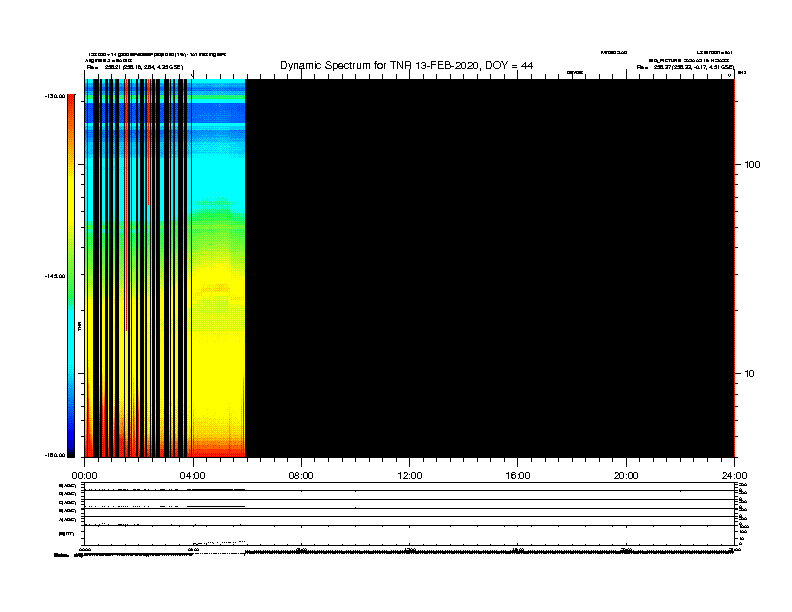The width and height of the screenshot is (792, 612).
Task: Click the black no-data region of the spectrum
Action: [x=489, y=268]
